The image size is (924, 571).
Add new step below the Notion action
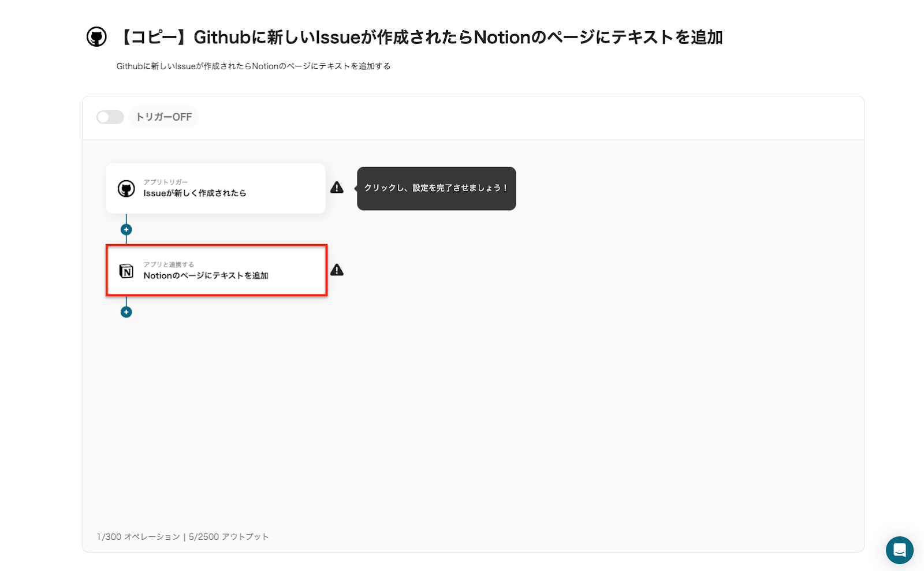(126, 312)
